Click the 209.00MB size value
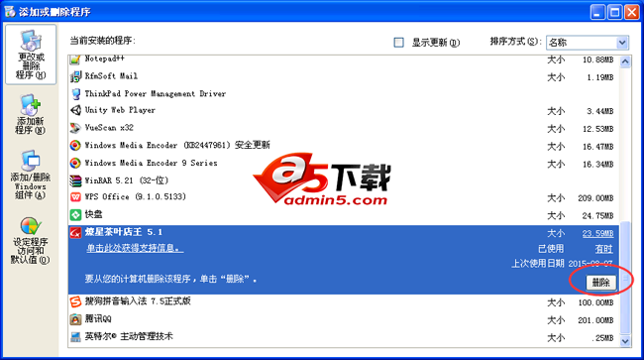 click(595, 198)
